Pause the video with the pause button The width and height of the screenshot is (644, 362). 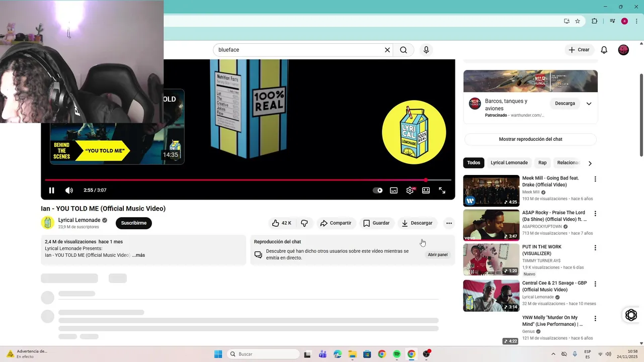[51, 190]
